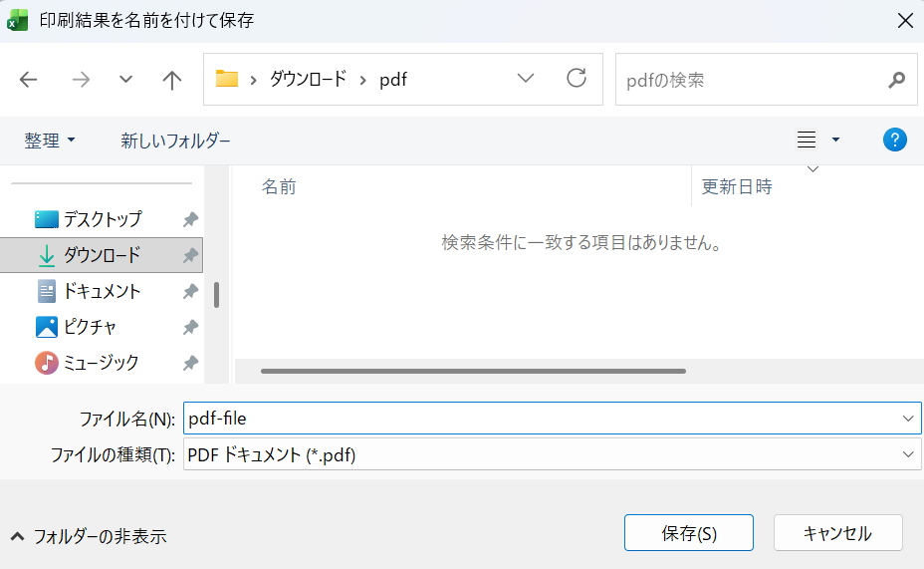Image resolution: width=924 pixels, height=569 pixels.
Task: Click the sidebar vertical scrollbar thumb
Action: [x=216, y=295]
